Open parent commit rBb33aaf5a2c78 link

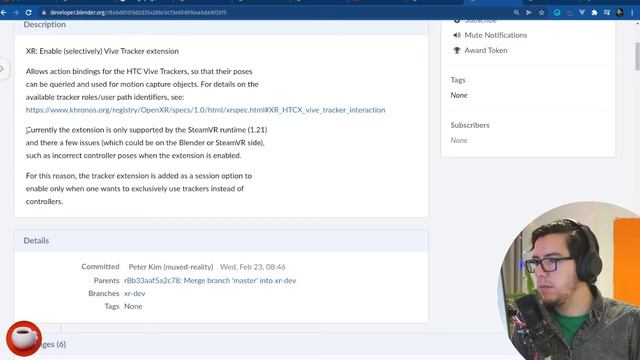point(210,280)
